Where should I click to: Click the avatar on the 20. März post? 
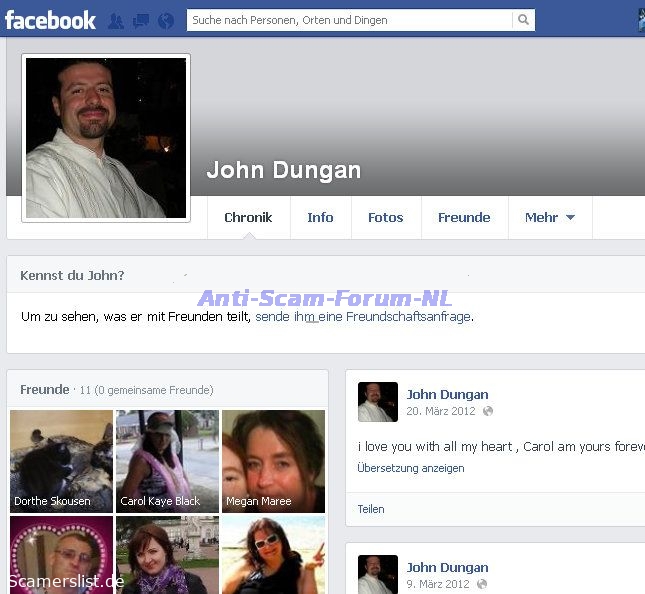coord(377,401)
